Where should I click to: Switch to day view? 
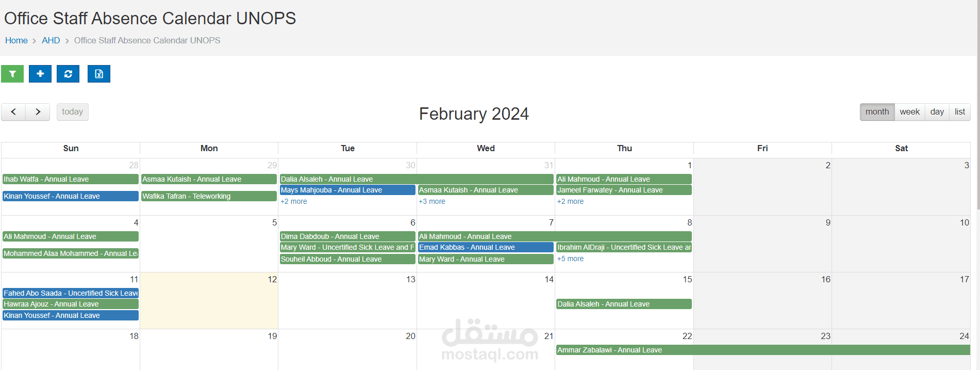pyautogui.click(x=937, y=112)
